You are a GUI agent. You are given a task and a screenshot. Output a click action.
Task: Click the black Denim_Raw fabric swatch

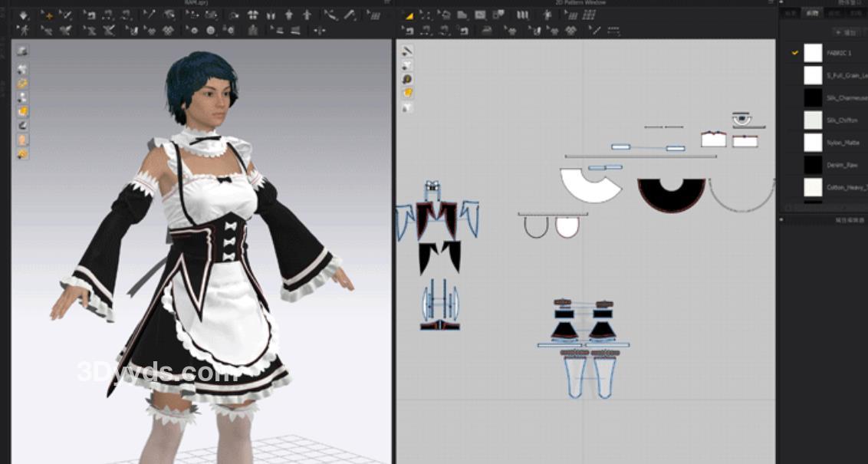click(813, 164)
